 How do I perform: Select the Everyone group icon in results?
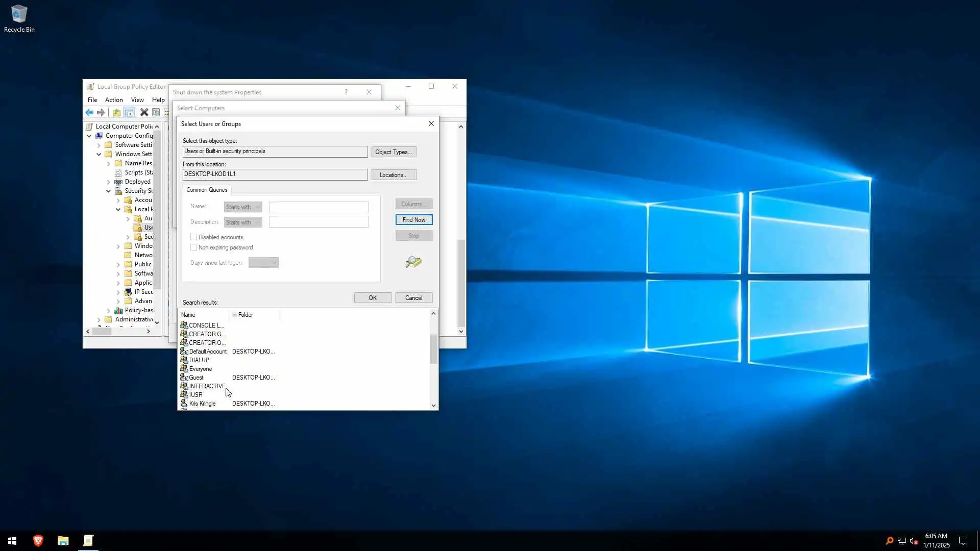point(184,369)
